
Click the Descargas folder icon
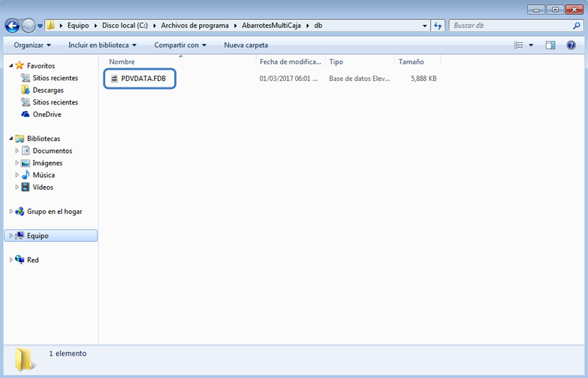pyautogui.click(x=25, y=90)
